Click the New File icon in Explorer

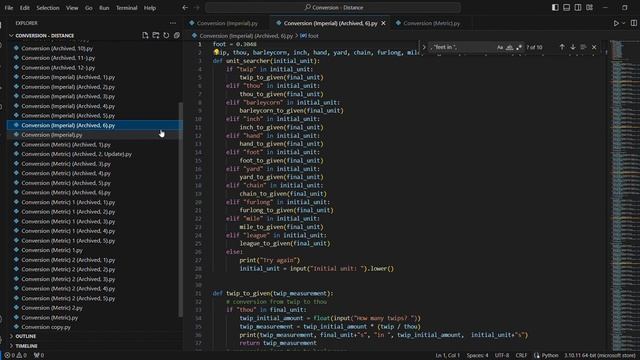pyautogui.click(x=145, y=36)
